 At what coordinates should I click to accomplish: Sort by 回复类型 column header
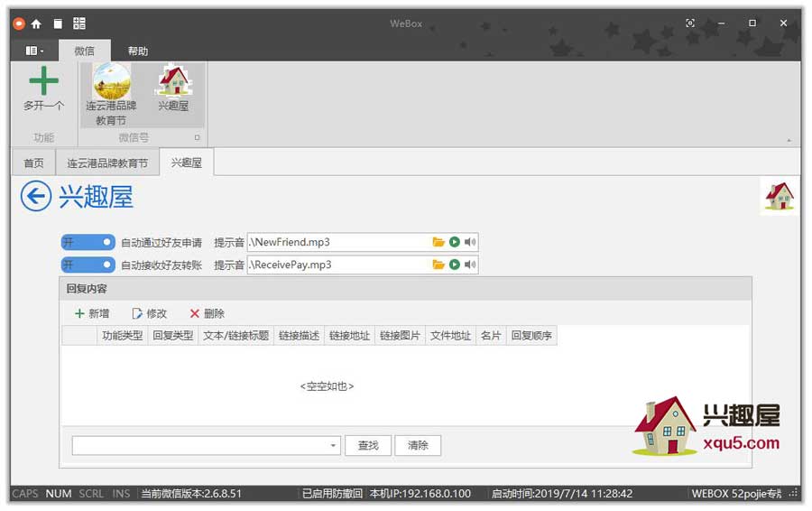point(173,335)
